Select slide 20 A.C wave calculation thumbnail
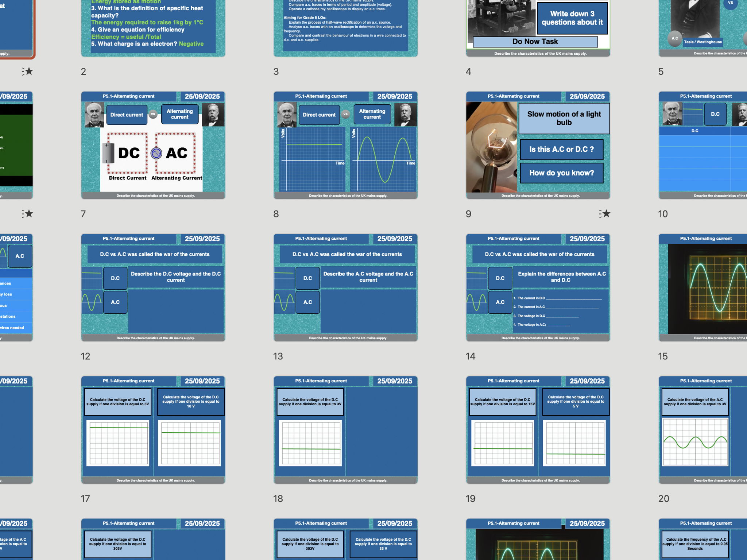Image resolution: width=747 pixels, height=560 pixels. tap(703, 430)
